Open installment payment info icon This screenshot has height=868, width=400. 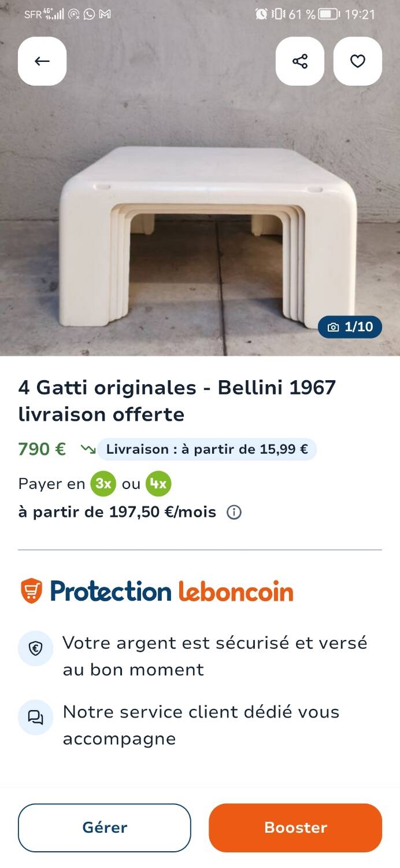234,512
